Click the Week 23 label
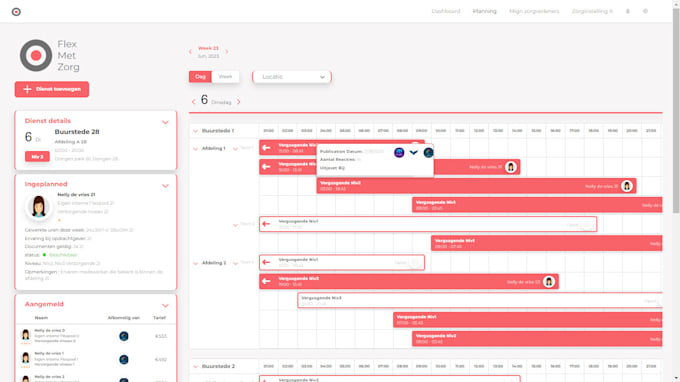The image size is (680, 382). 208,48
